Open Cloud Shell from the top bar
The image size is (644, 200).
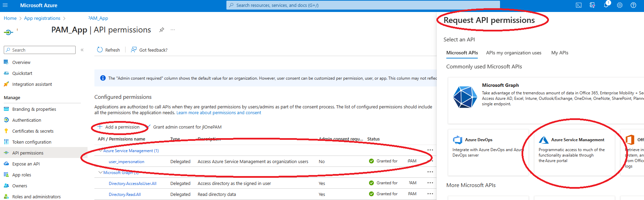(579, 5)
